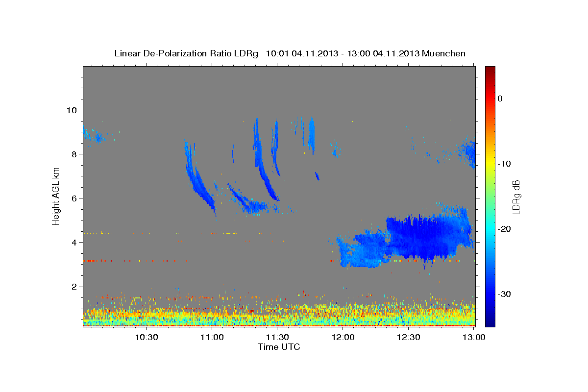Viewport: 588px width, 392px height.
Task: Click the '-10' colorbar tick label
Action: pyautogui.click(x=505, y=164)
